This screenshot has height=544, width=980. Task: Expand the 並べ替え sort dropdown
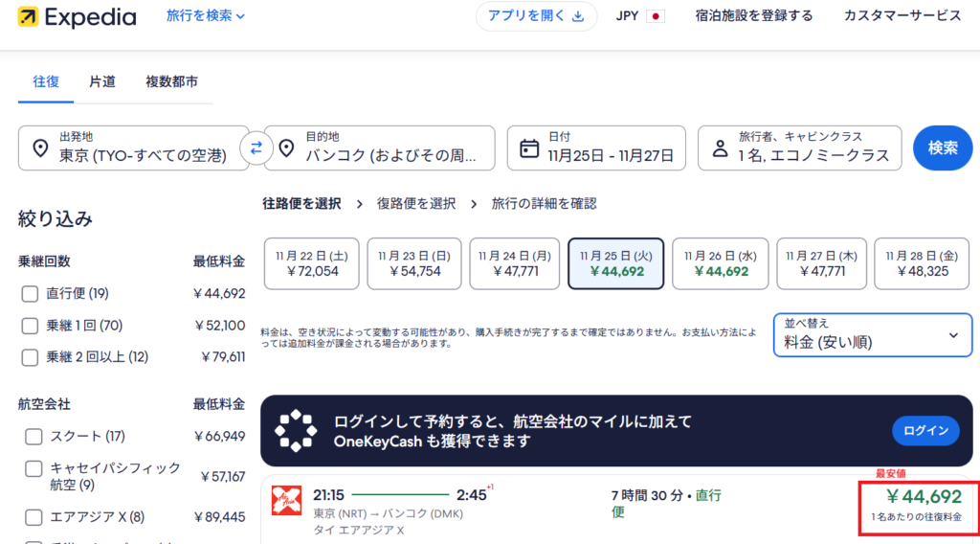872,334
